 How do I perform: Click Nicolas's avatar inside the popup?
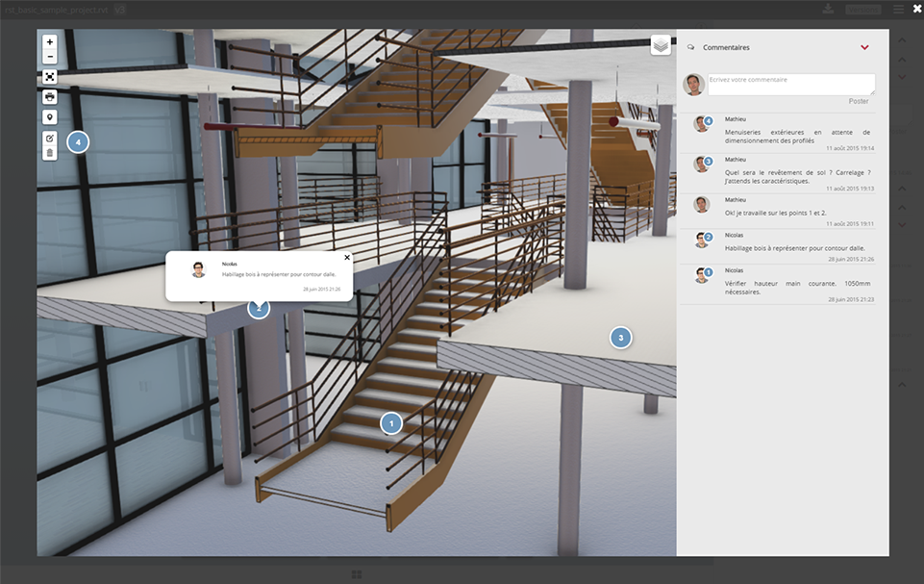[199, 270]
